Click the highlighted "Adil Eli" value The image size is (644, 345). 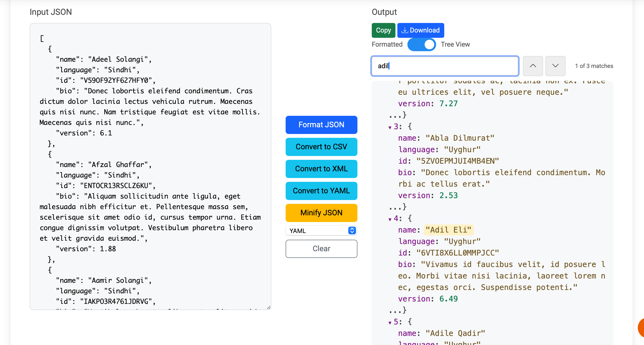click(x=448, y=230)
